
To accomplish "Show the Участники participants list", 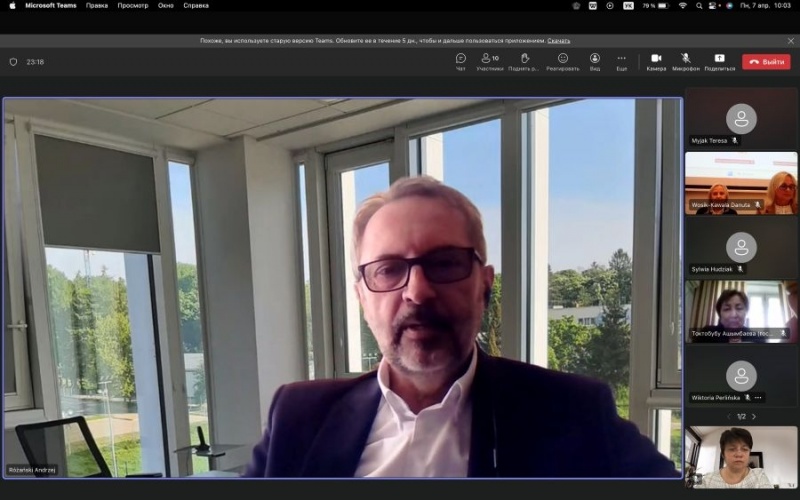I will (x=489, y=61).
